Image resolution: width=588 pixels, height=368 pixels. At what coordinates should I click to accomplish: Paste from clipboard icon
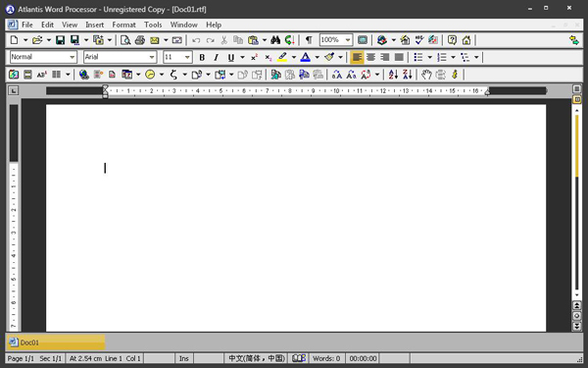click(x=253, y=40)
